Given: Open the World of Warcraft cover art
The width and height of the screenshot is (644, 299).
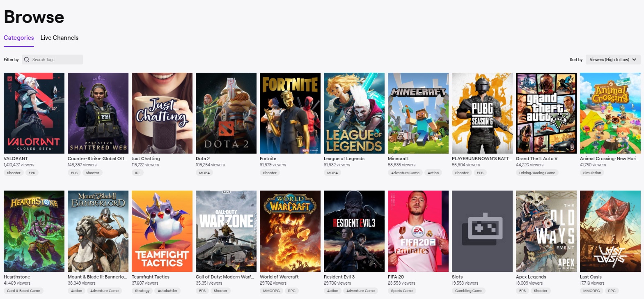Looking at the screenshot, I should pos(290,231).
